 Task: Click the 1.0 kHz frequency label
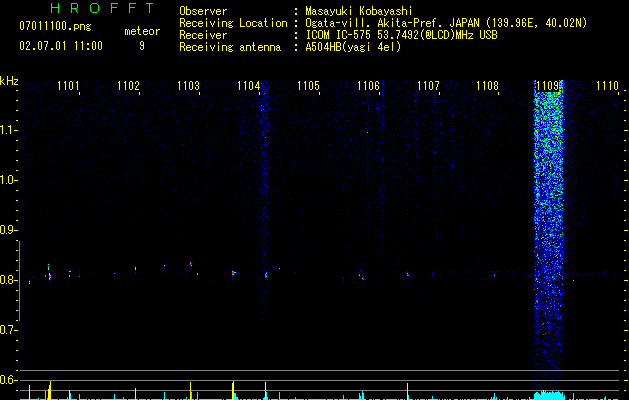click(8, 180)
